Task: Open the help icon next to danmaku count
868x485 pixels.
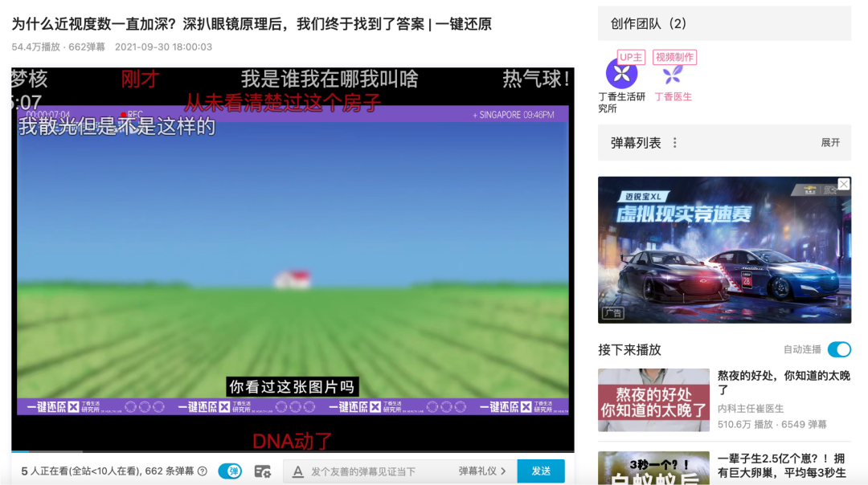Action: coord(203,471)
